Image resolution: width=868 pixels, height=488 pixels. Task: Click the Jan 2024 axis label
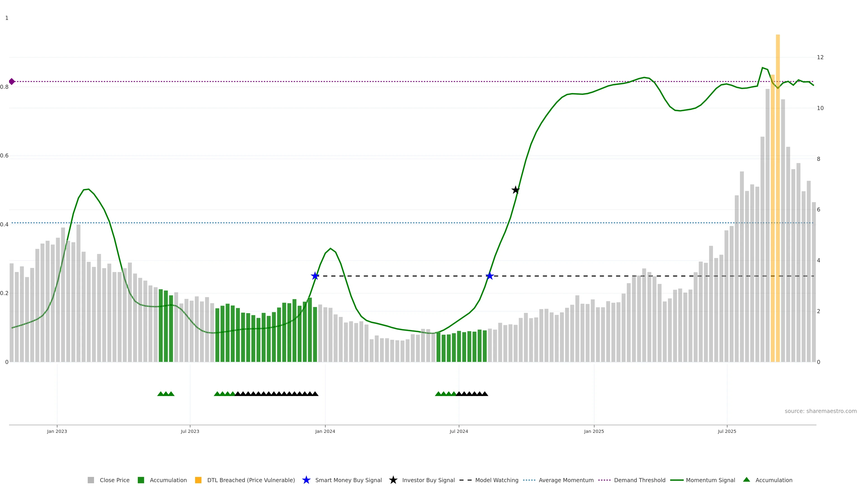click(325, 431)
